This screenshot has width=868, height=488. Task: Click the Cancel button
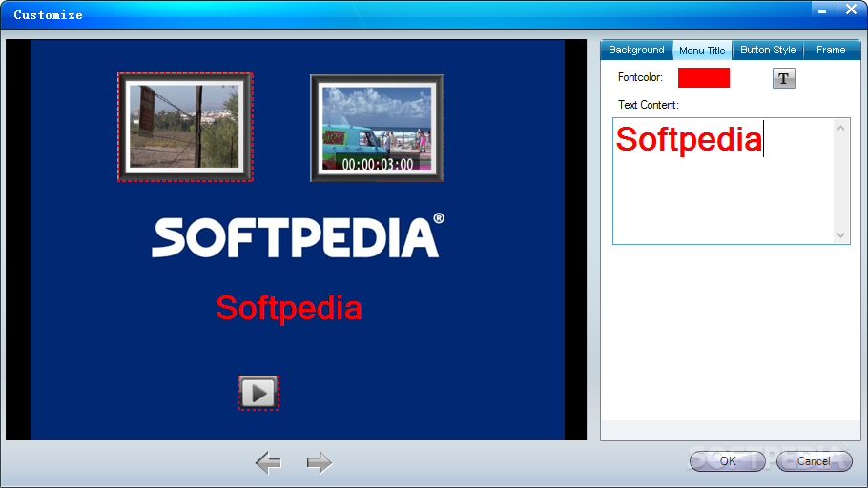pos(814,461)
